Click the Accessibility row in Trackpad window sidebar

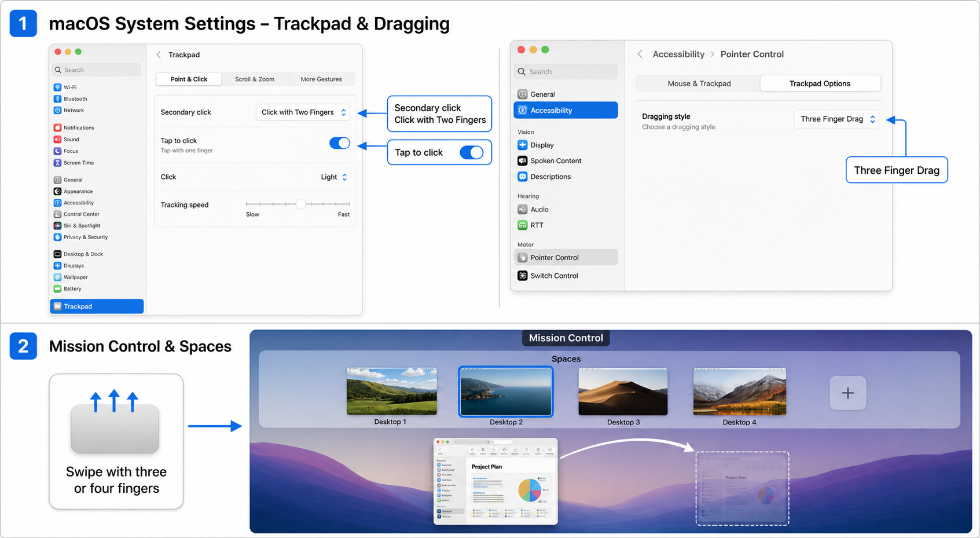[x=97, y=203]
